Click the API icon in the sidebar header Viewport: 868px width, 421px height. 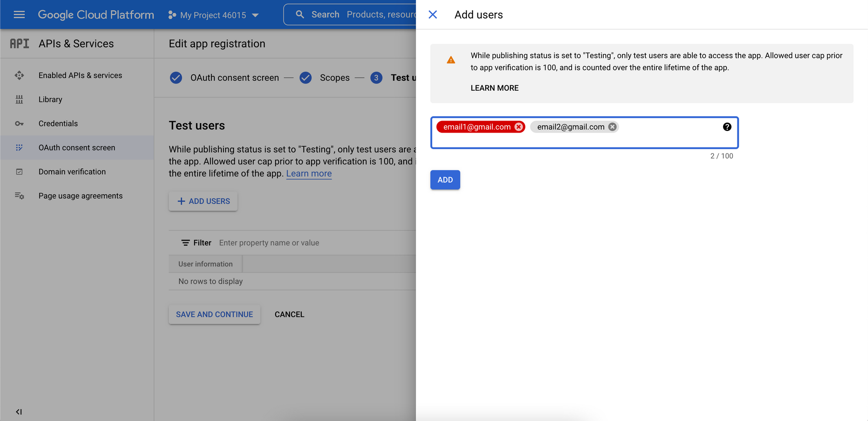pos(20,44)
